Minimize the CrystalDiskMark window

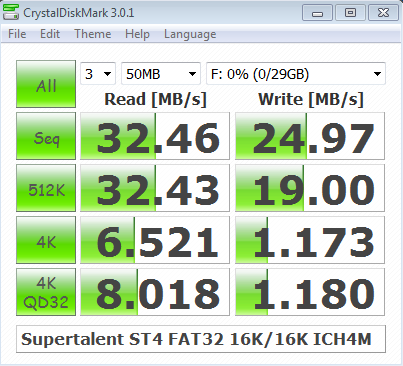[317, 13]
